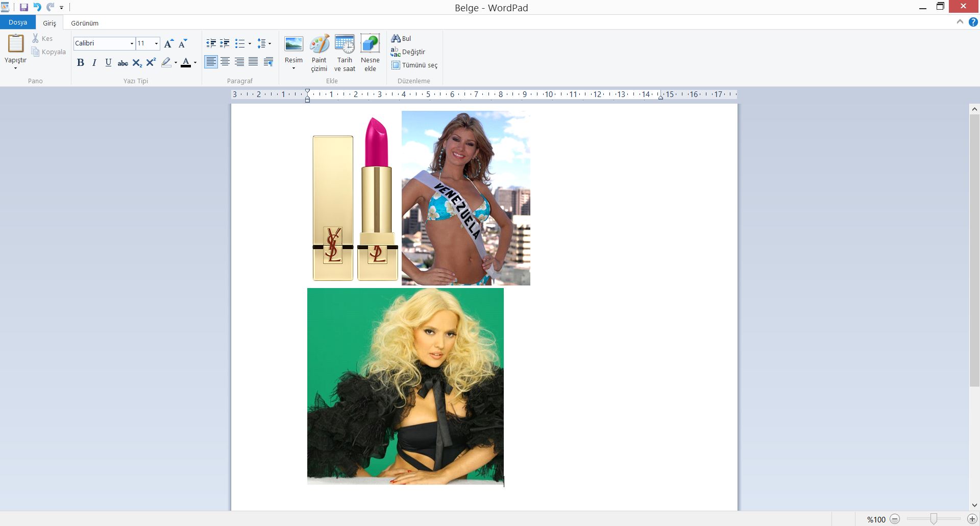The image size is (980, 526).
Task: Open font color dropdown arrow
Action: (x=195, y=63)
